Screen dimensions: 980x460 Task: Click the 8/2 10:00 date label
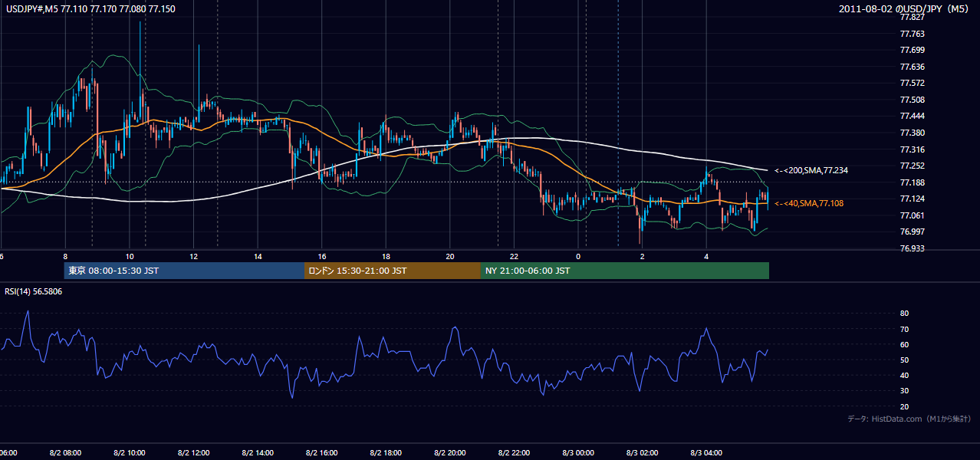130,452
